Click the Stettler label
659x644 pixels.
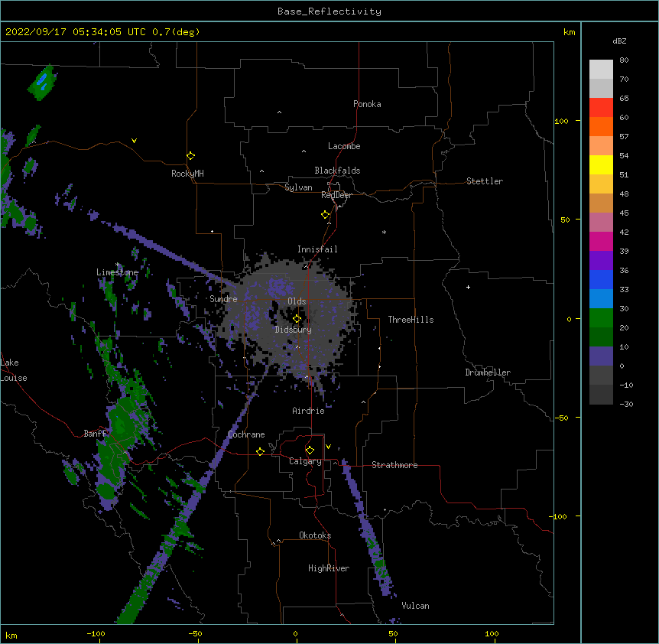coord(485,181)
